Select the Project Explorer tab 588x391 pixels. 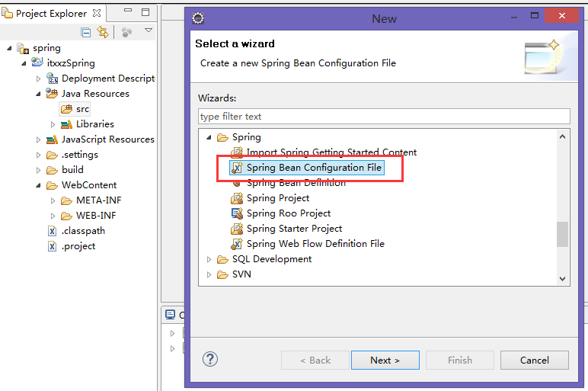(51, 14)
